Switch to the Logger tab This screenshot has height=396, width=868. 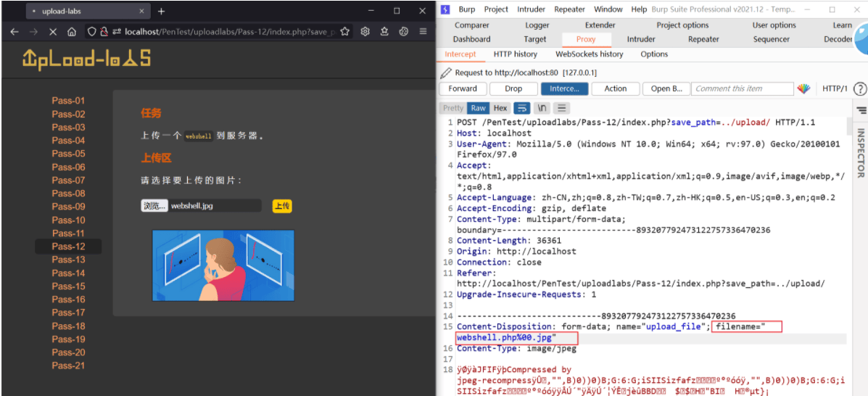pyautogui.click(x=537, y=25)
